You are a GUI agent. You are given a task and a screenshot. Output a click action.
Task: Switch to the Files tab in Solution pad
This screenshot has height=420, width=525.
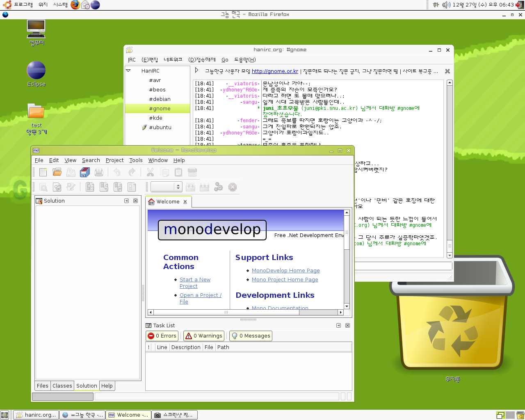tap(43, 386)
